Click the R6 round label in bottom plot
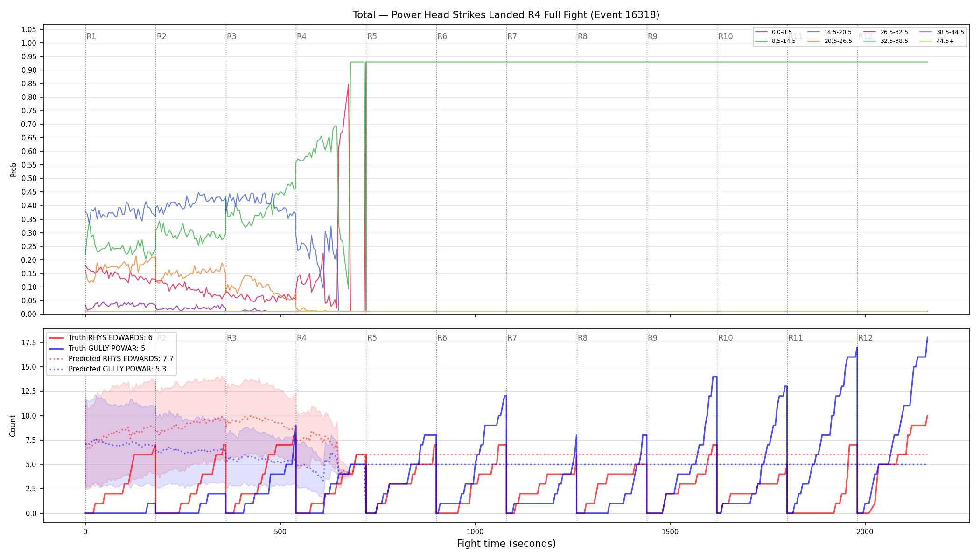This screenshot has width=980, height=560. click(442, 338)
